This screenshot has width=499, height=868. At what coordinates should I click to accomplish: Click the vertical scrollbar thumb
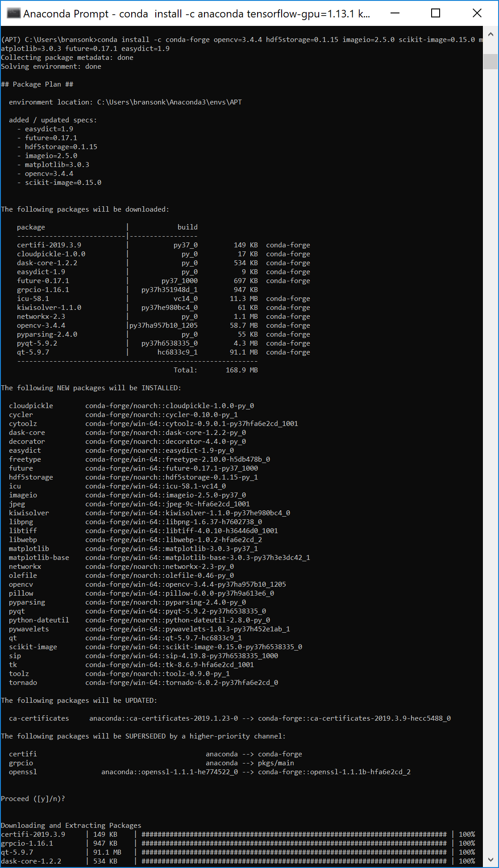pyautogui.click(x=491, y=62)
